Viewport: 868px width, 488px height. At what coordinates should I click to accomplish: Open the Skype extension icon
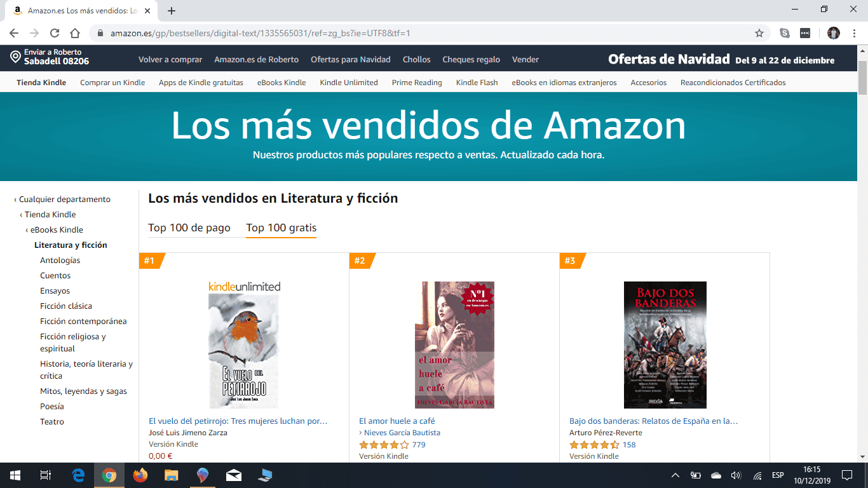click(x=785, y=33)
